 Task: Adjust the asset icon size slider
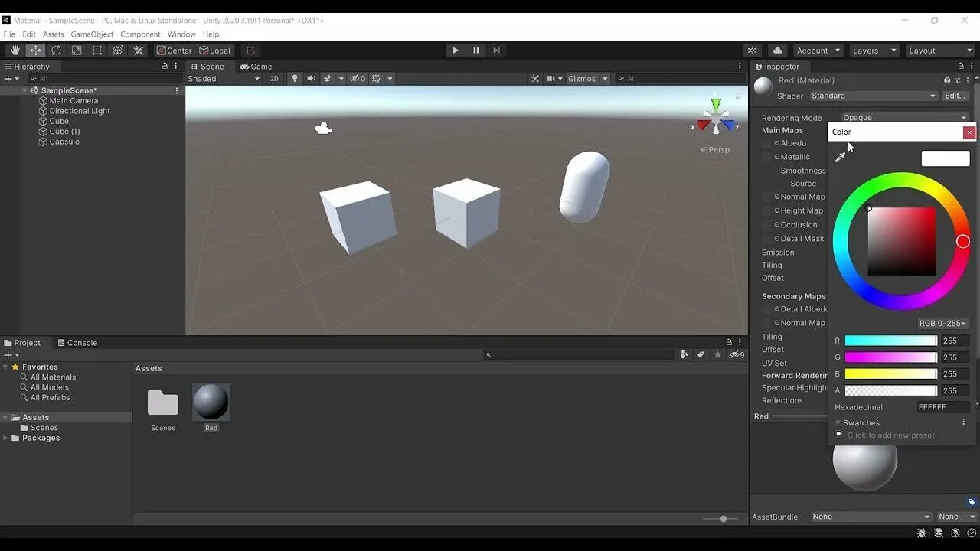[x=724, y=519]
